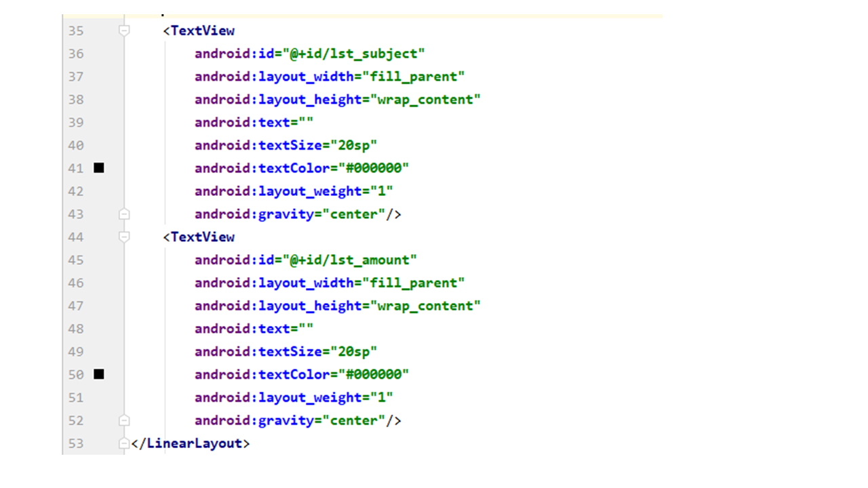The width and height of the screenshot is (868, 488).
Task: Collapse the TextView fold at line 35
Action: coord(123,30)
